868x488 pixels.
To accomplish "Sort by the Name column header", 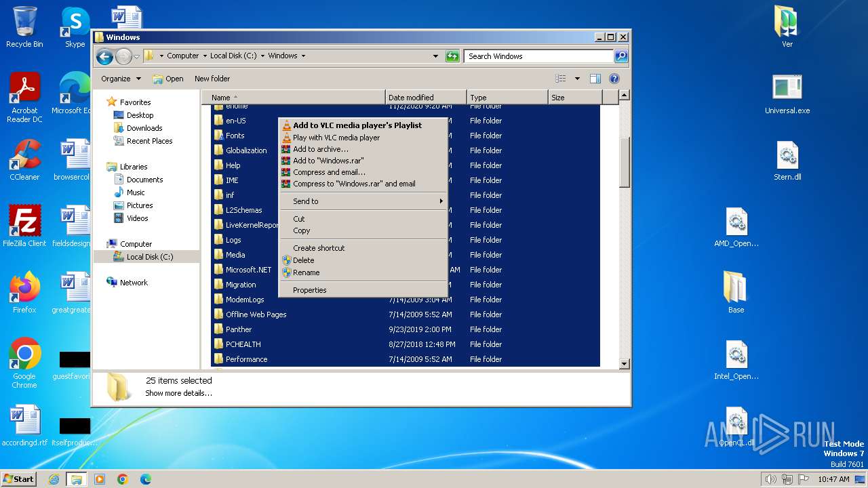I will [294, 98].
